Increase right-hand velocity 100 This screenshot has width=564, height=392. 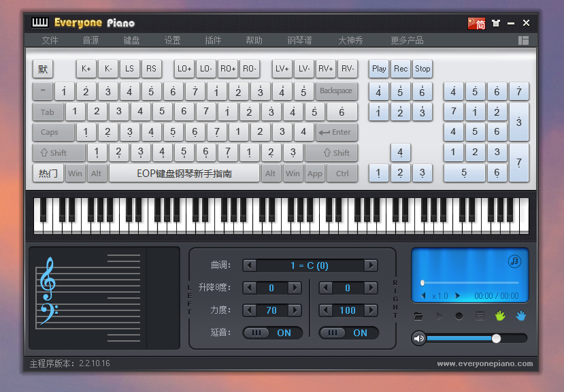pyautogui.click(x=371, y=310)
